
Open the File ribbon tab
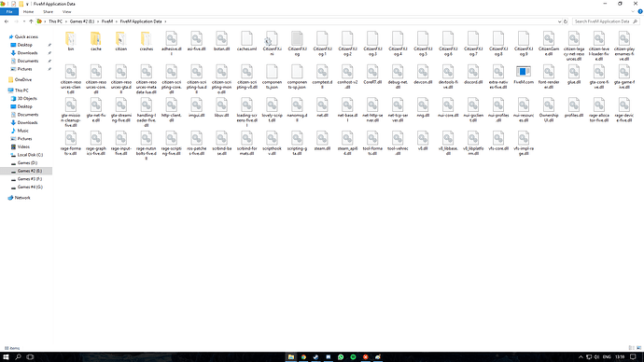coord(9,12)
